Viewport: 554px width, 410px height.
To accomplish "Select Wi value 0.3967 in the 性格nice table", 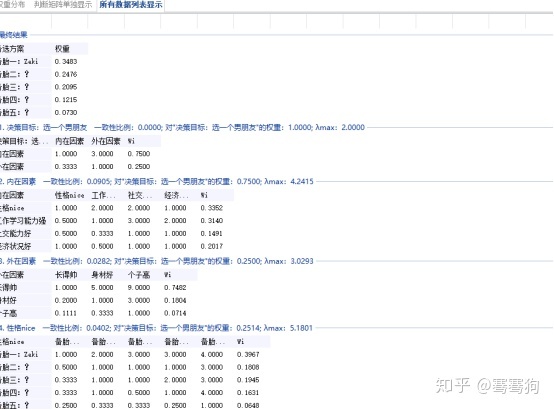I will [x=248, y=354].
